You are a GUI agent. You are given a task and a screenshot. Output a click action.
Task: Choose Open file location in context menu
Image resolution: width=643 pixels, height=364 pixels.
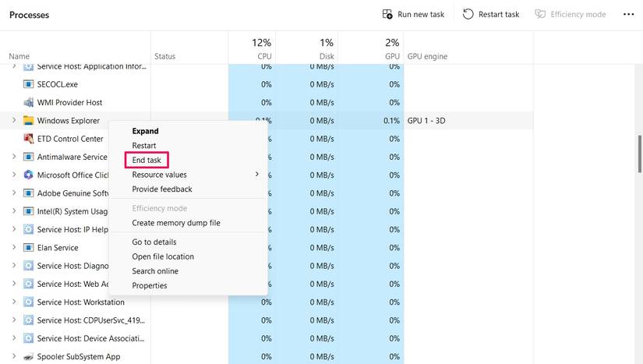pyautogui.click(x=163, y=256)
